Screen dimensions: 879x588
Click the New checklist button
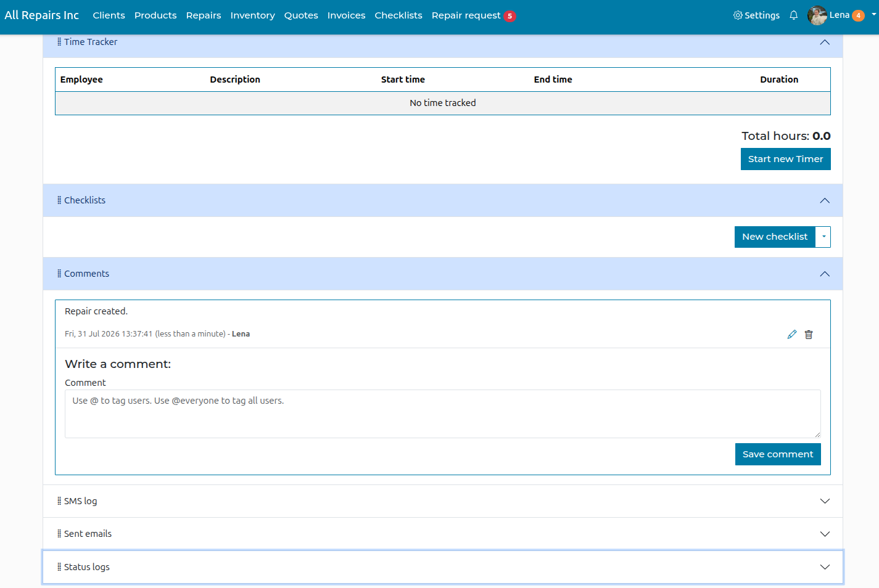coord(775,237)
